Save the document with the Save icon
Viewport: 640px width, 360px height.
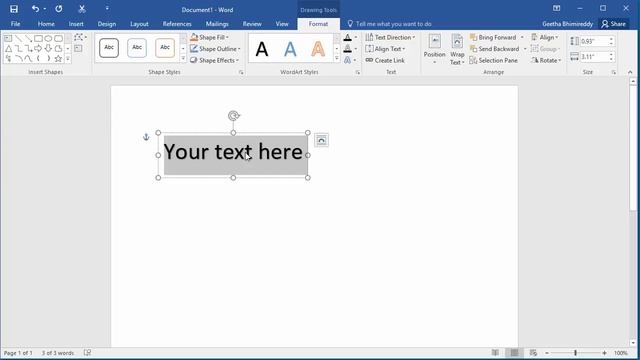click(x=14, y=9)
